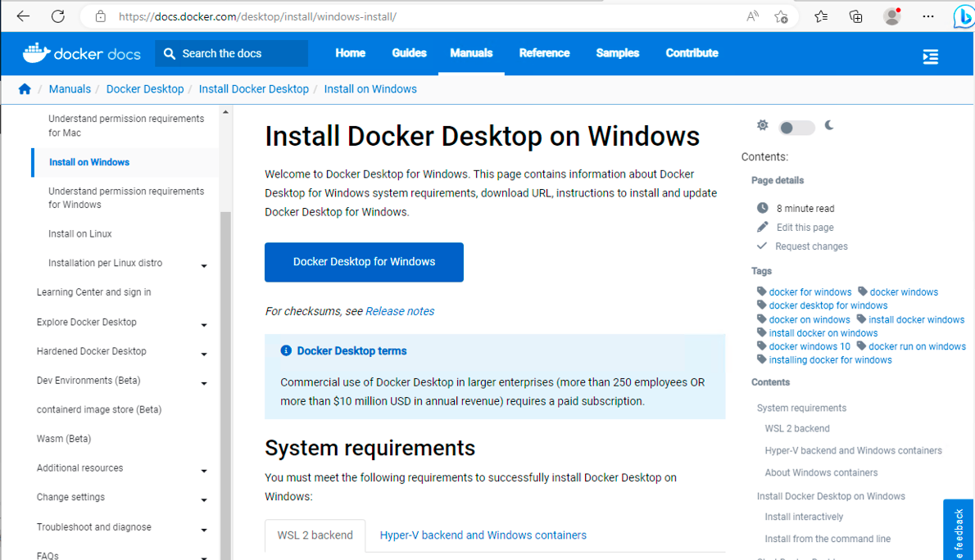The width and height of the screenshot is (975, 560).
Task: Open the Samples nav item
Action: click(618, 53)
